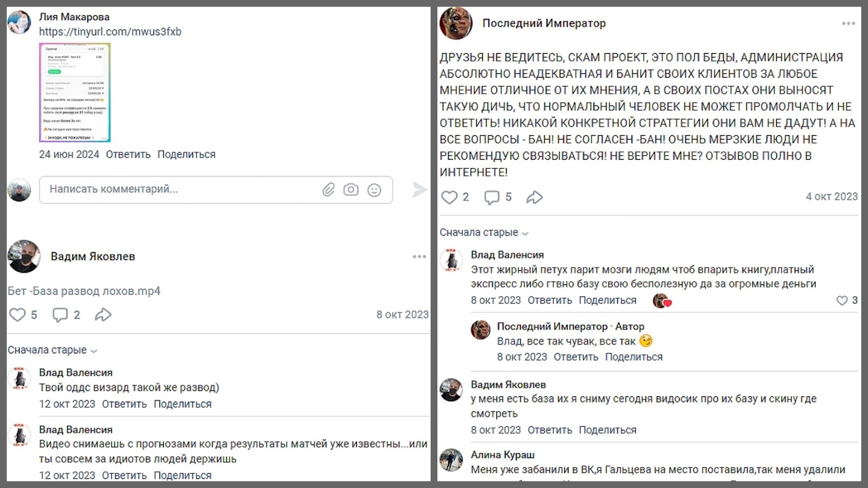
Task: Open the emoji picker in the comment box
Action: tap(374, 190)
